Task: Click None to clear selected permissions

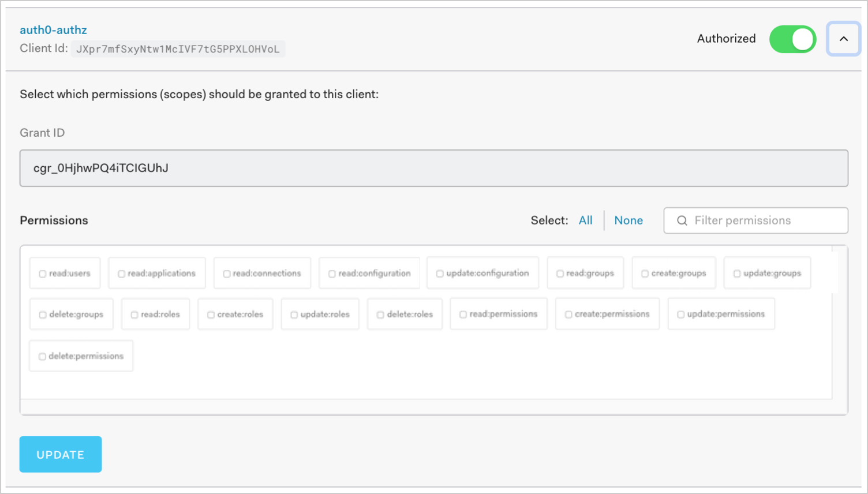Action: 628,220
